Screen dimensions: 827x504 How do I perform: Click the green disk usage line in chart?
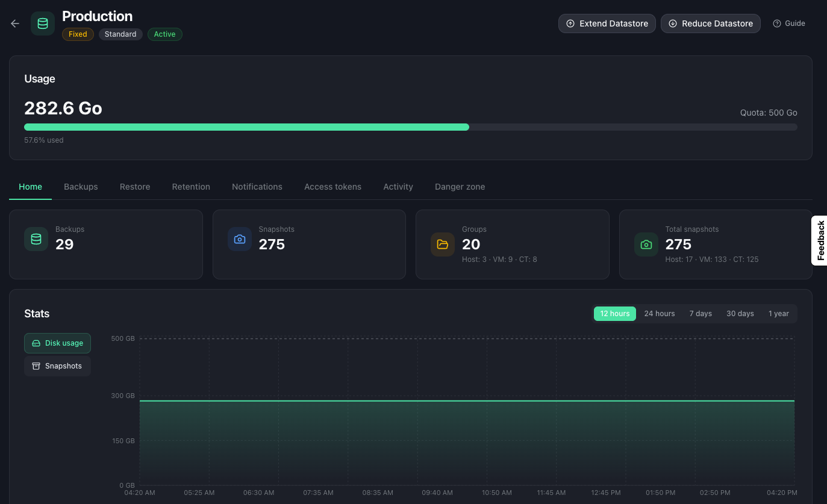tap(467, 400)
